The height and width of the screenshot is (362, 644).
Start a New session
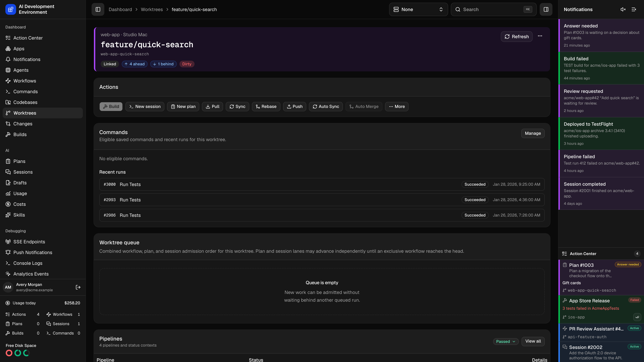(x=145, y=106)
